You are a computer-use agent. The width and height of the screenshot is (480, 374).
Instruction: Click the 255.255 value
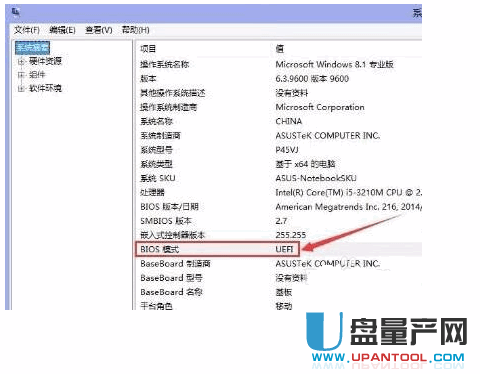290,235
